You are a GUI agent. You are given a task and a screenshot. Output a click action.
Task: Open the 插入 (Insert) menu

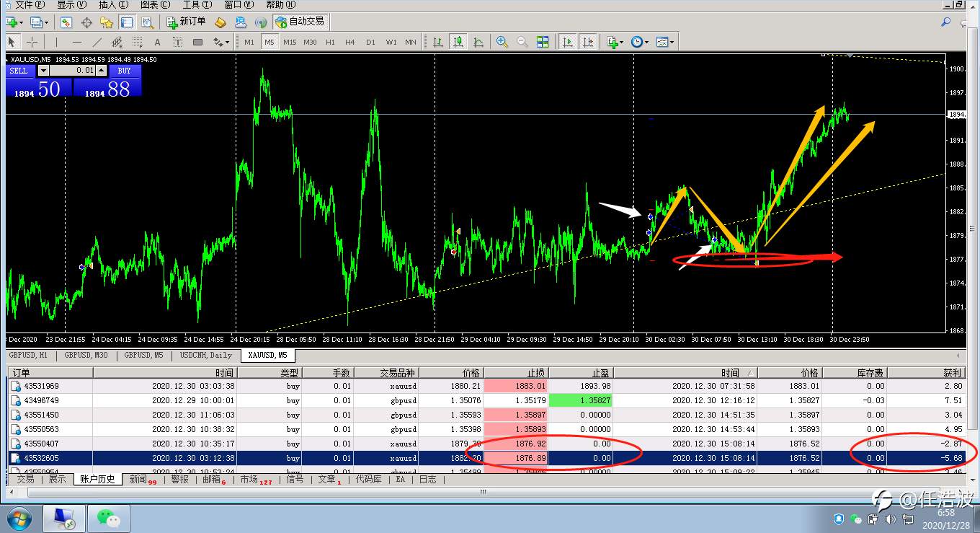pos(114,5)
